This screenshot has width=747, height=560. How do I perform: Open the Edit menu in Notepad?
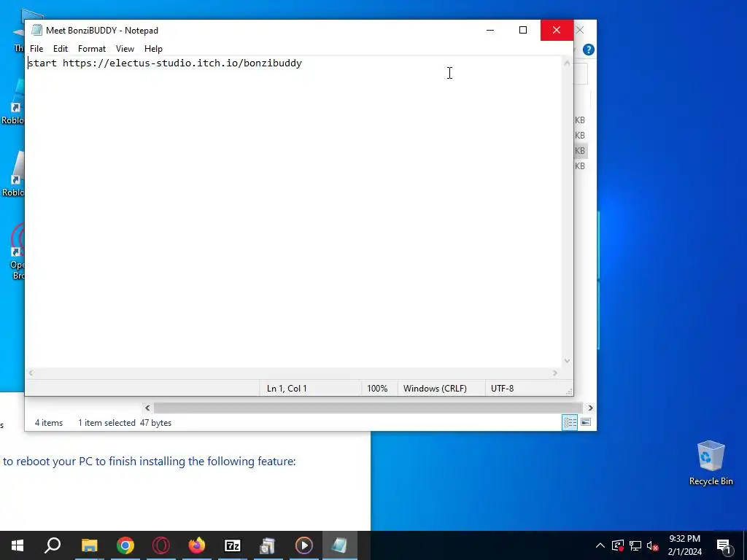[60, 49]
